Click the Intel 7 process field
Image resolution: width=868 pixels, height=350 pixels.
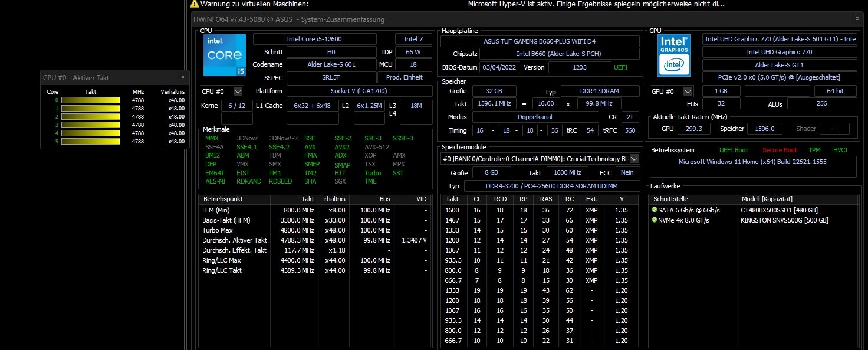(413, 39)
